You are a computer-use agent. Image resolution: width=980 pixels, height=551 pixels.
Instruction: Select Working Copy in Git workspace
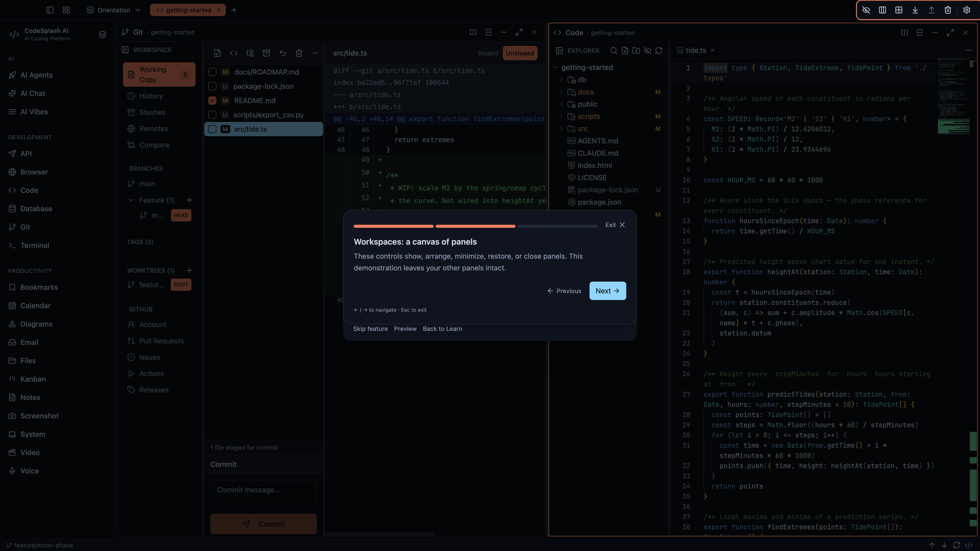pos(159,74)
